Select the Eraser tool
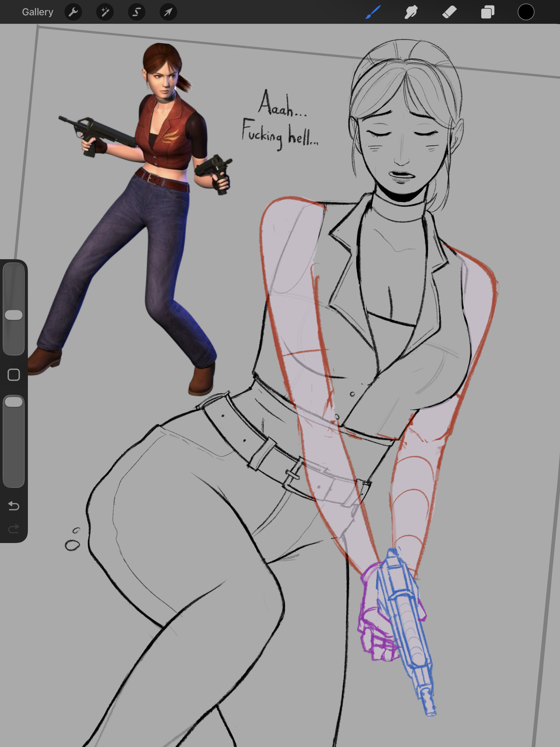This screenshot has height=747, width=560. (x=450, y=12)
